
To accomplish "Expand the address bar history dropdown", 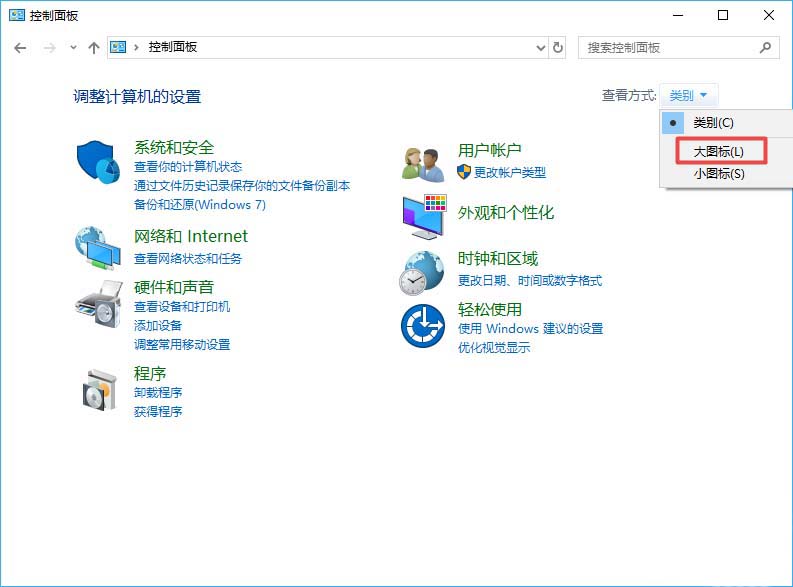I will (x=541, y=48).
